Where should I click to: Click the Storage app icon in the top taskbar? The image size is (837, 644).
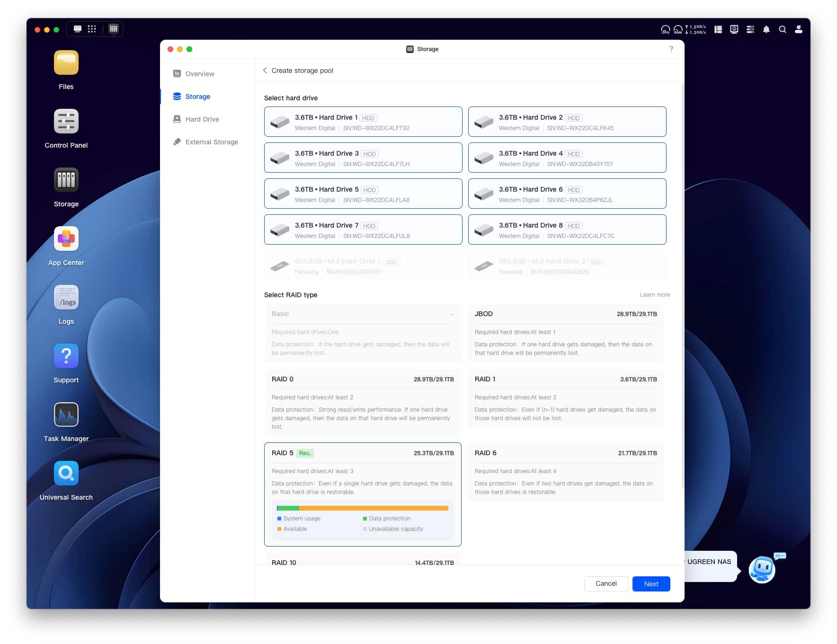pyautogui.click(x=114, y=29)
